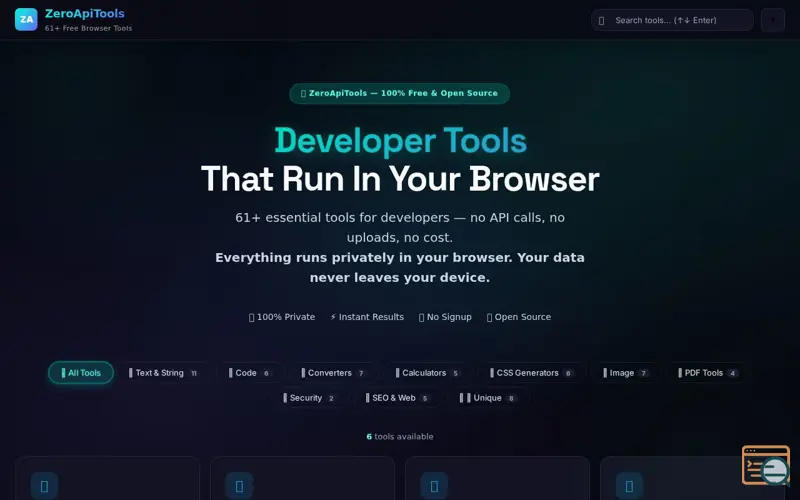The height and width of the screenshot is (500, 800).
Task: Open the Calculators category filter
Action: [x=428, y=373]
